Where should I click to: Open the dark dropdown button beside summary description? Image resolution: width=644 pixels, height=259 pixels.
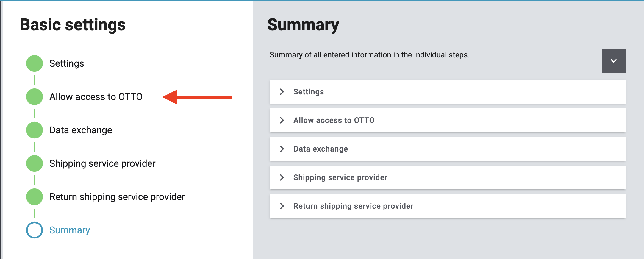[x=613, y=61]
